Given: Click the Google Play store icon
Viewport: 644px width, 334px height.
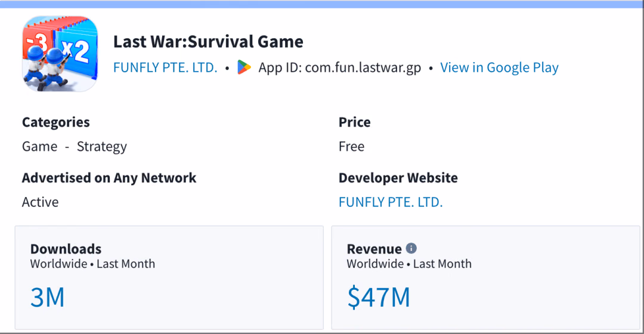Looking at the screenshot, I should (244, 67).
